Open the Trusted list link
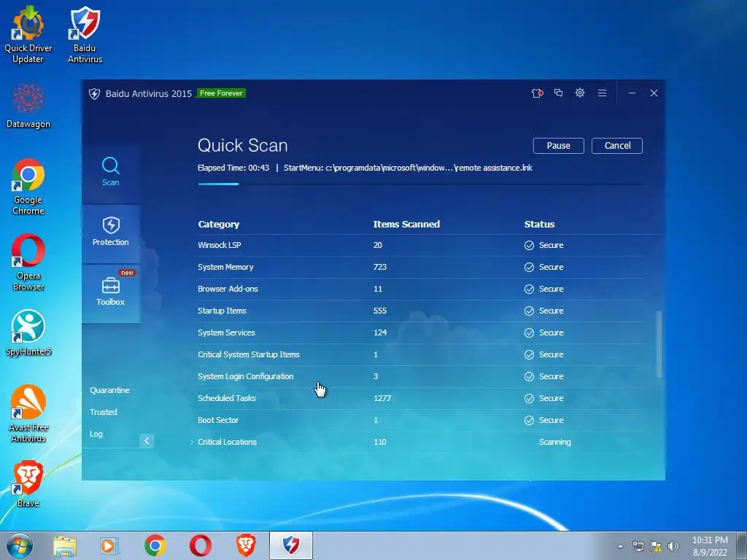 pyautogui.click(x=104, y=412)
